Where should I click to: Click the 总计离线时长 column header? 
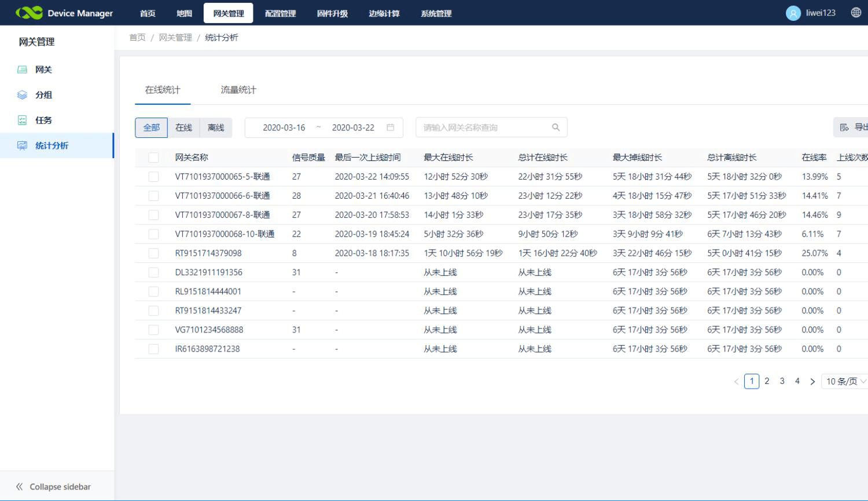click(732, 158)
